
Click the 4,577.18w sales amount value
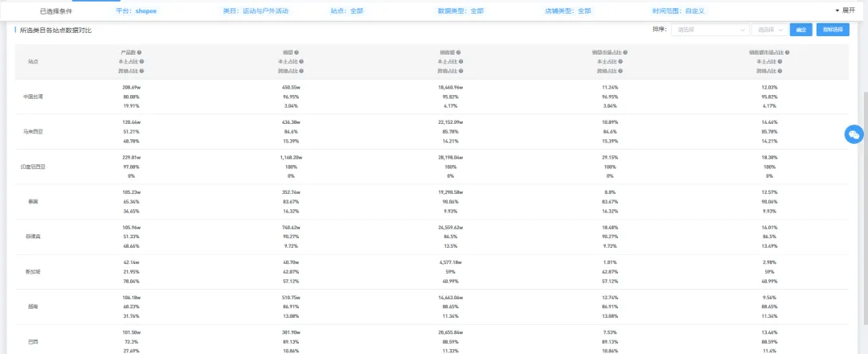[451, 262]
